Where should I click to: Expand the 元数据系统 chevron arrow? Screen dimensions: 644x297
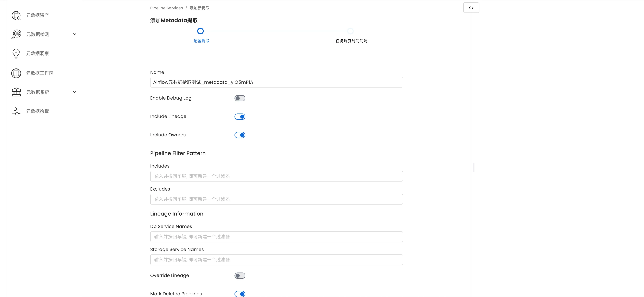click(74, 92)
